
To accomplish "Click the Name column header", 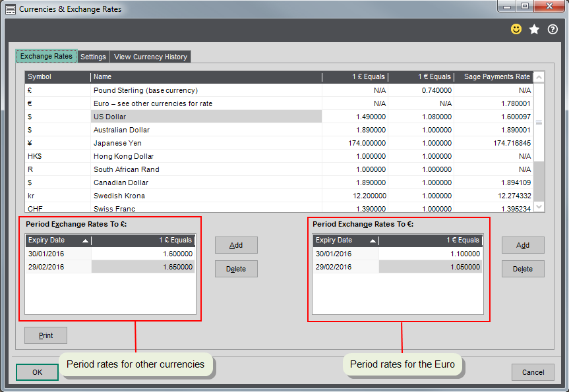I will pyautogui.click(x=206, y=77).
